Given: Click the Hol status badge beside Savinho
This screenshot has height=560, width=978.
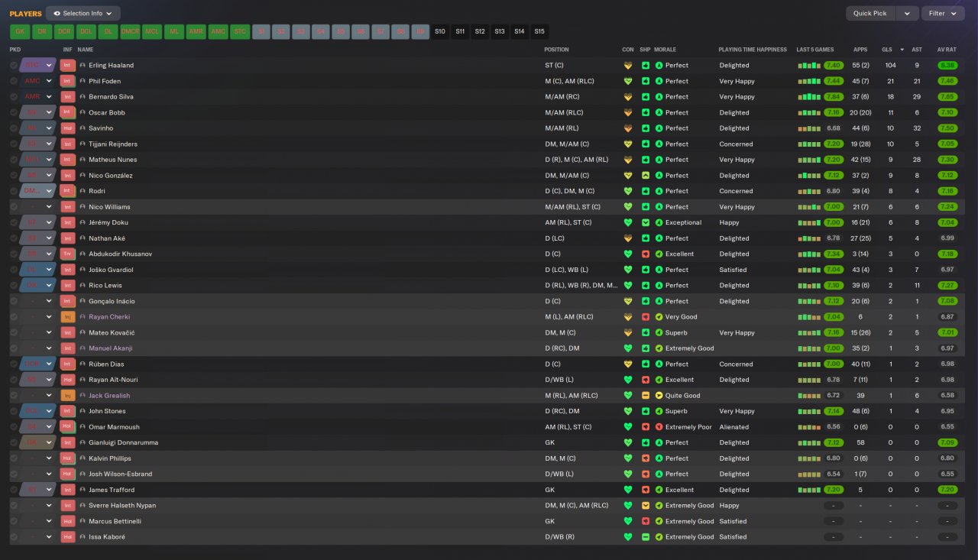Looking at the screenshot, I should 68,128.
